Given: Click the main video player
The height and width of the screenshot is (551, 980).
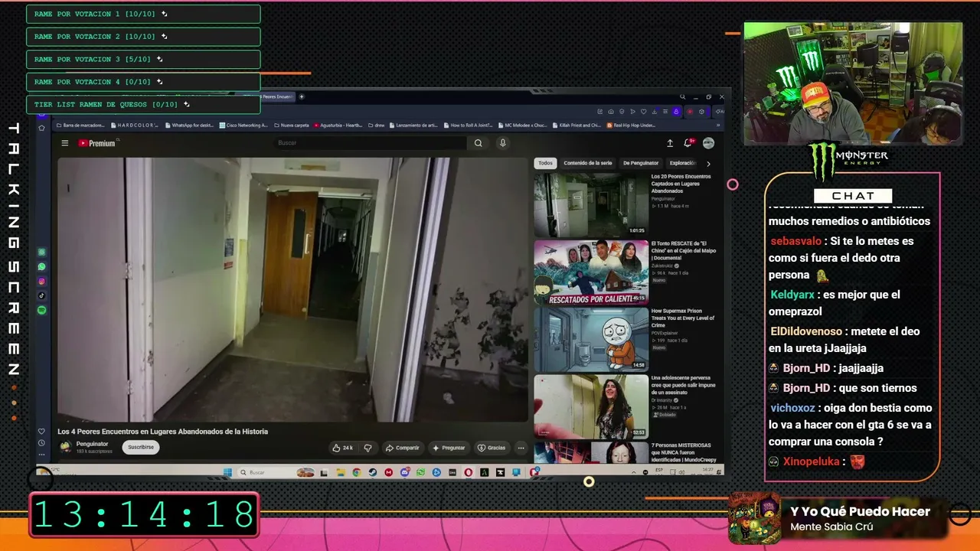Looking at the screenshot, I should pyautogui.click(x=292, y=289).
